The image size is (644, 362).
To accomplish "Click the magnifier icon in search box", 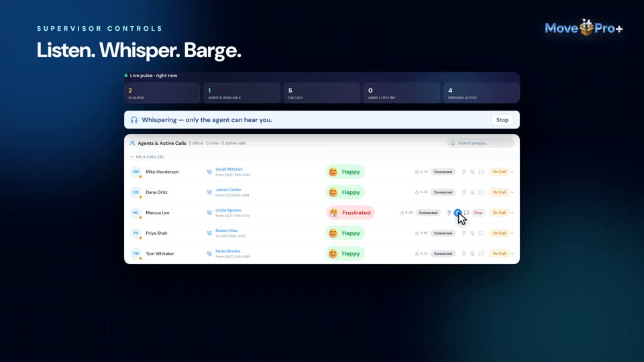I will click(x=453, y=143).
